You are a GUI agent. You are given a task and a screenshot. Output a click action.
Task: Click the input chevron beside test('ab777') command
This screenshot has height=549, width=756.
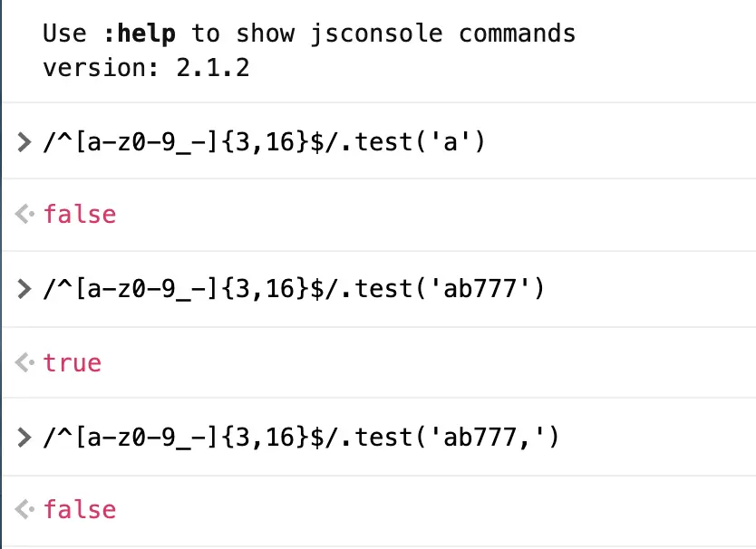click(24, 289)
